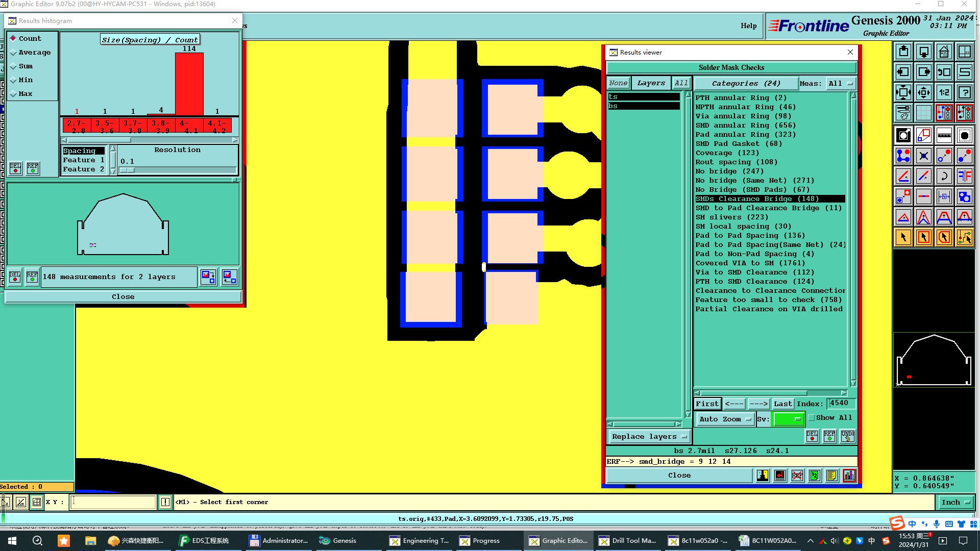Click the 1:2 zoom ratio icon

tap(944, 92)
